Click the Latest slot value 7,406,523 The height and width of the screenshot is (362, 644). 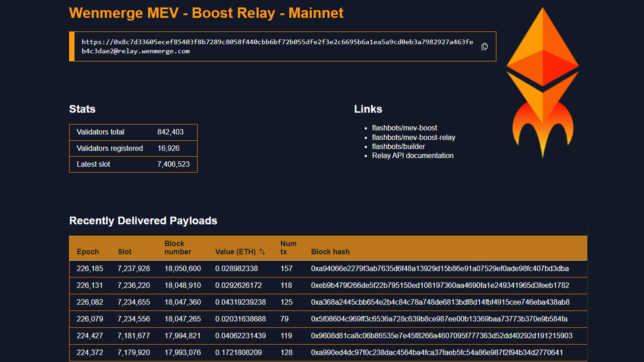[173, 164]
